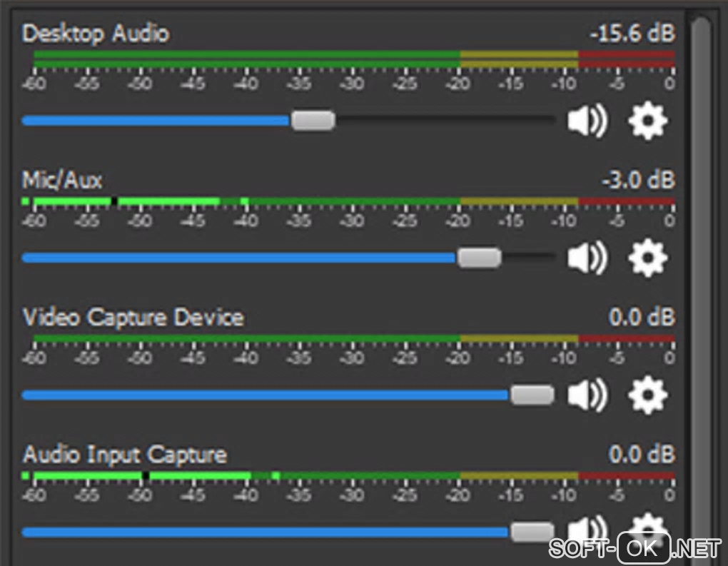Image resolution: width=728 pixels, height=566 pixels.
Task: Click the -3.0 dB Mic/Aux readout
Action: [637, 179]
